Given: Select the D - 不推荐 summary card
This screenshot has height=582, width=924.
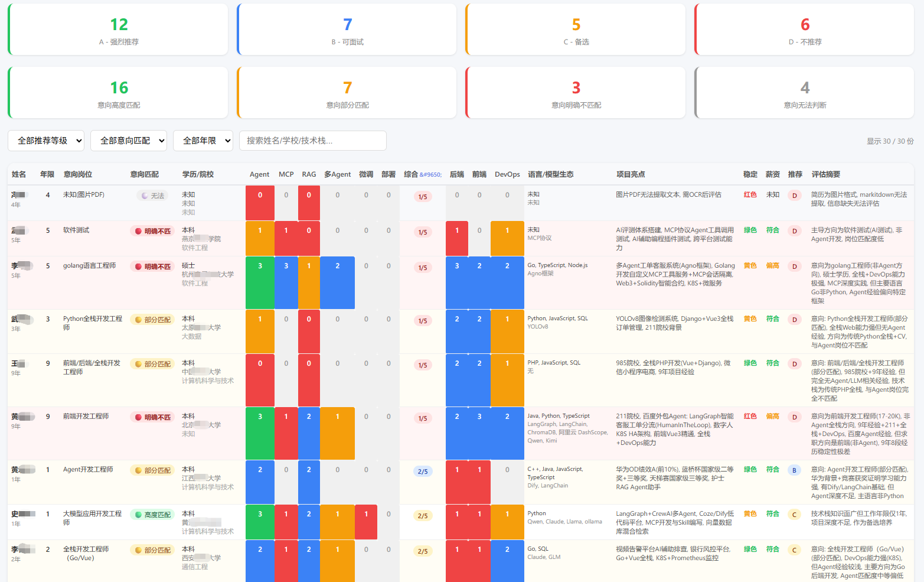Looking at the screenshot, I should 805,30.
